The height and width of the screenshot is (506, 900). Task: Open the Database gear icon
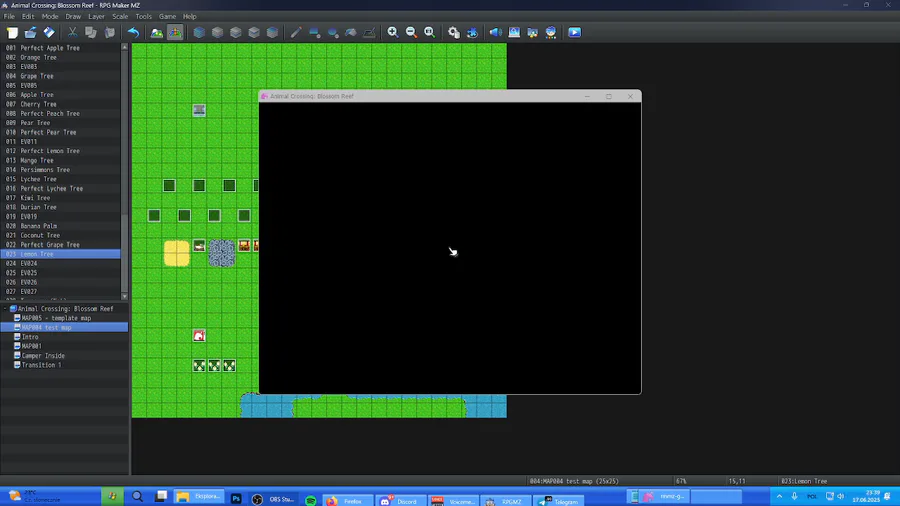(x=453, y=33)
